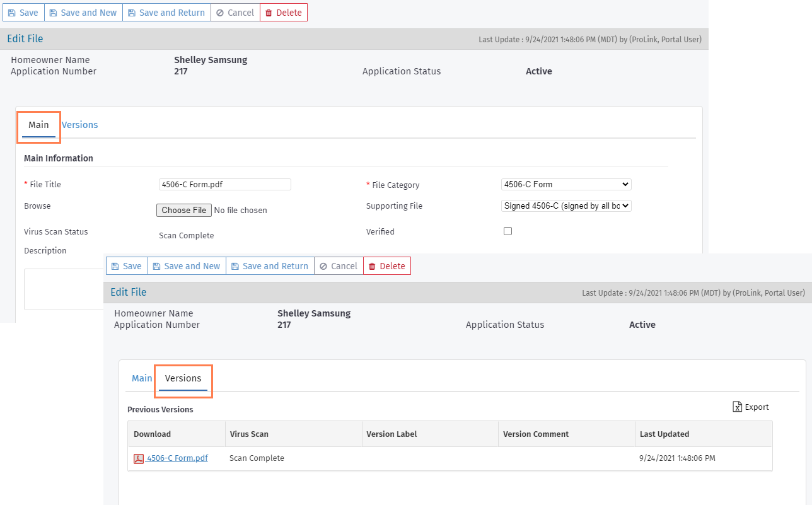Hit the Cancel button in the upper toolbar
The width and height of the screenshot is (812, 505).
[235, 13]
